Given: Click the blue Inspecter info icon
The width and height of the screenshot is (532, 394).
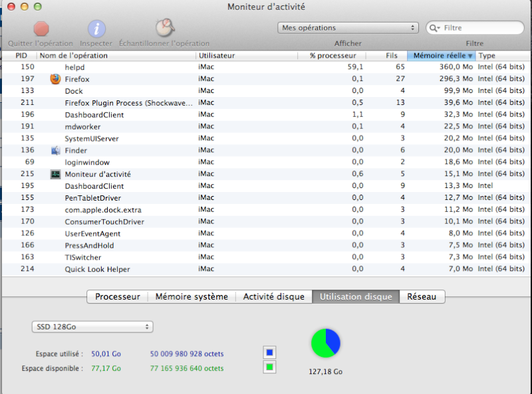Looking at the screenshot, I should [96, 29].
